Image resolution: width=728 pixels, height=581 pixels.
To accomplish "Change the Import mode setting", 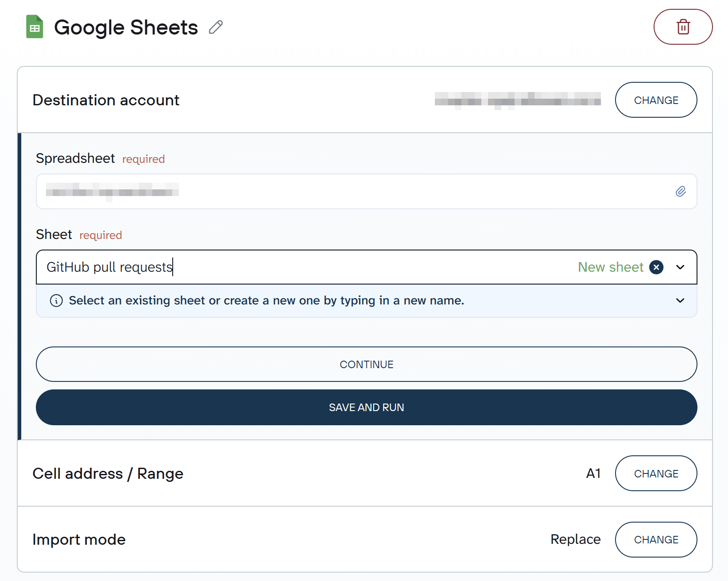I will (x=656, y=540).
